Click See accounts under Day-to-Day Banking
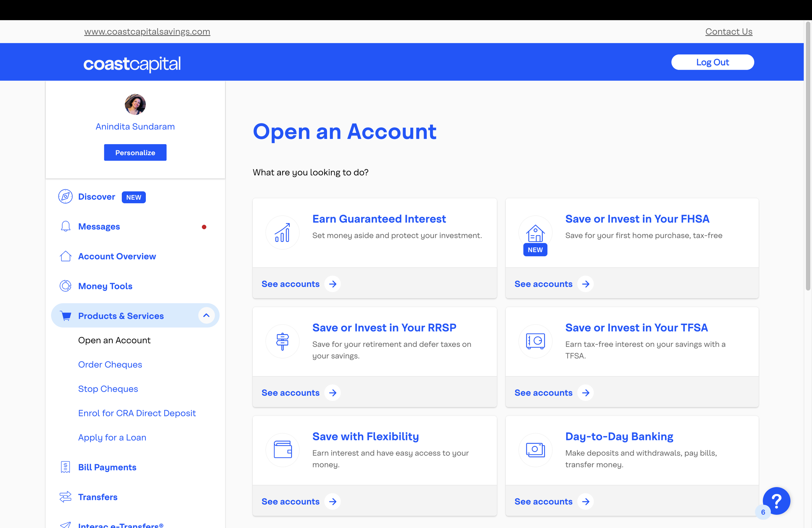 click(543, 502)
